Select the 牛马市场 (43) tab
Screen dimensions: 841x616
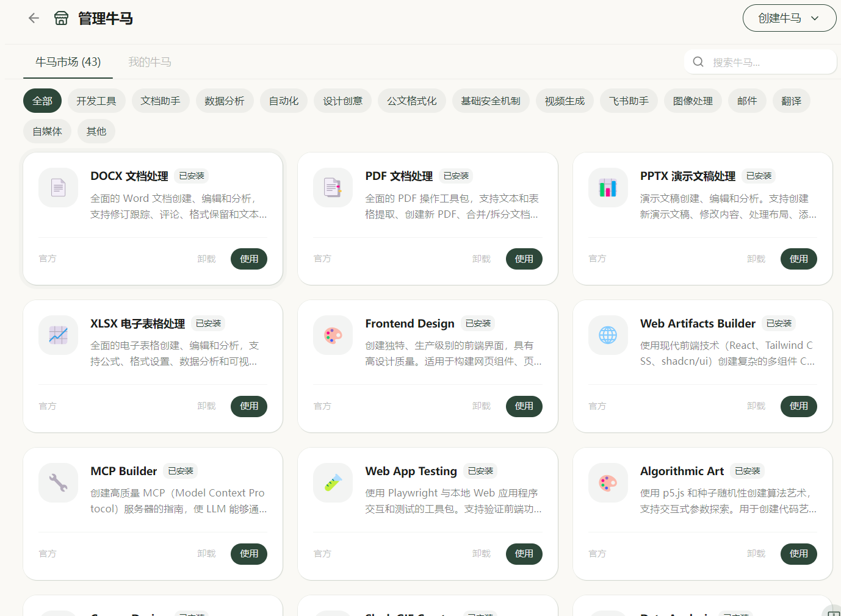68,62
